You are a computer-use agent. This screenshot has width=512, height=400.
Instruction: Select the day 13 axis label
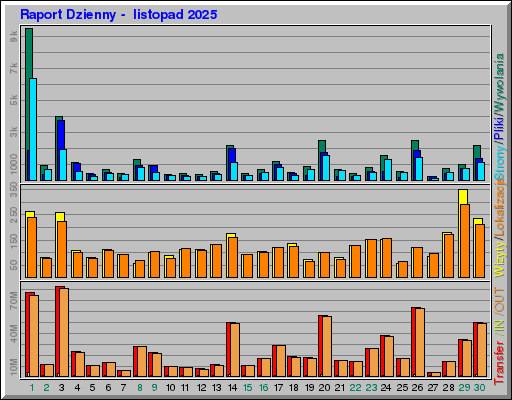click(x=217, y=388)
